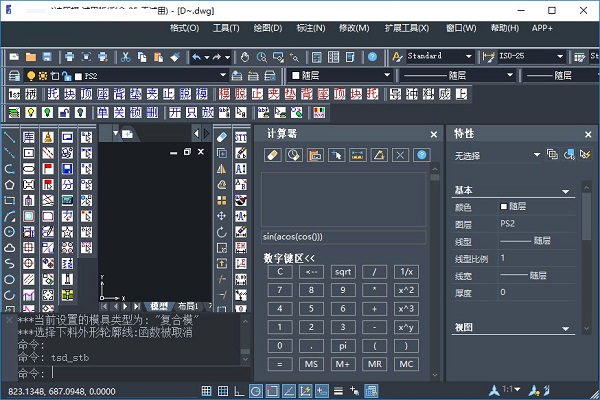Toggle object snap in status bar
600x400 pixels.
272,391
